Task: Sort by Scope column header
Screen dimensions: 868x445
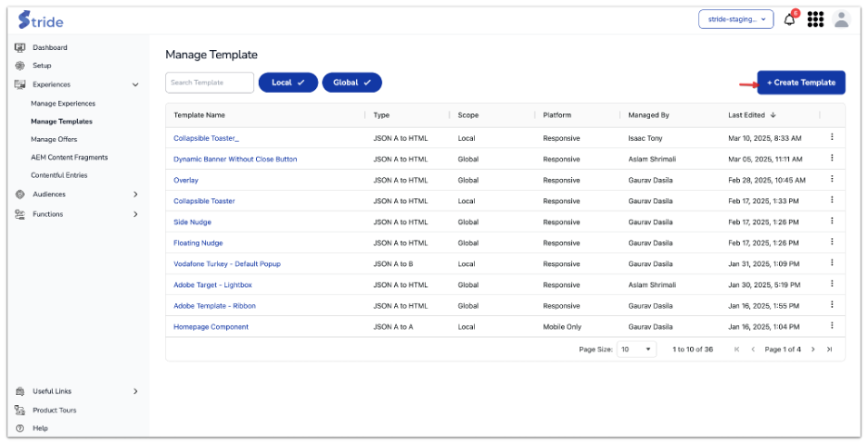Action: [467, 115]
